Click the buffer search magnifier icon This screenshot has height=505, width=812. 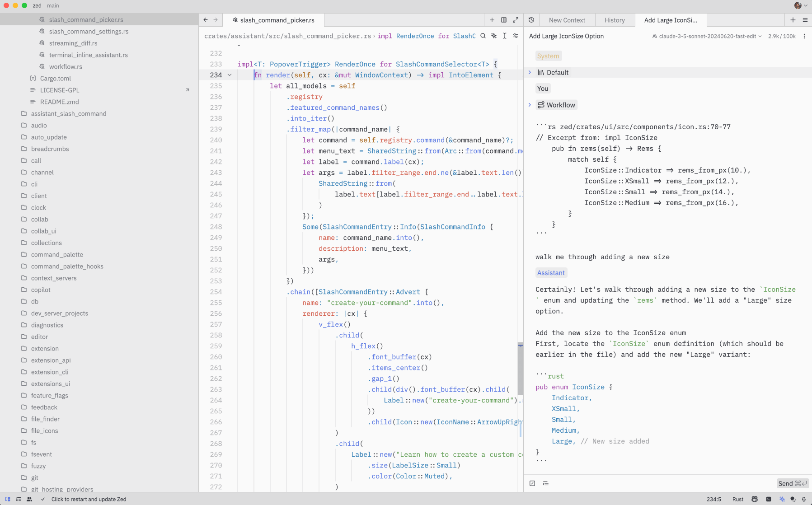(x=483, y=36)
